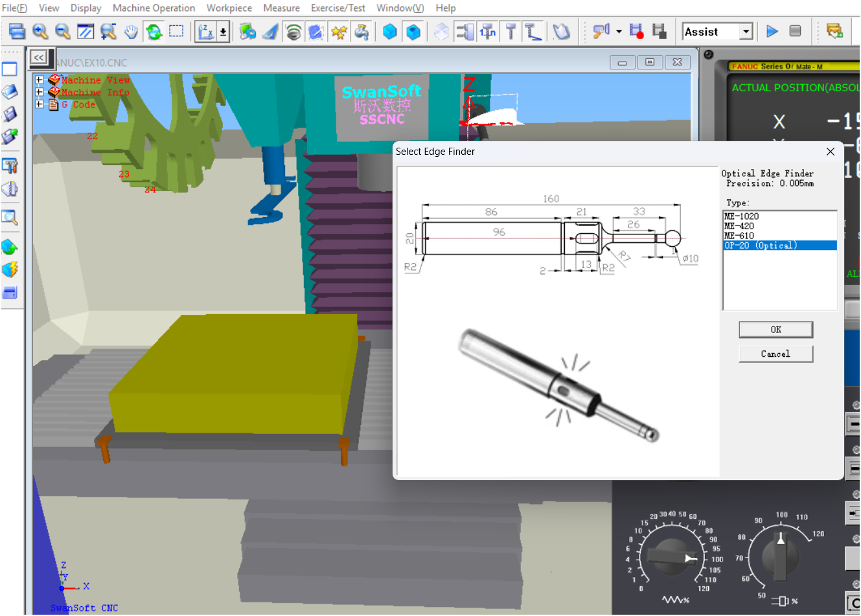Open the Display menu

(x=86, y=8)
